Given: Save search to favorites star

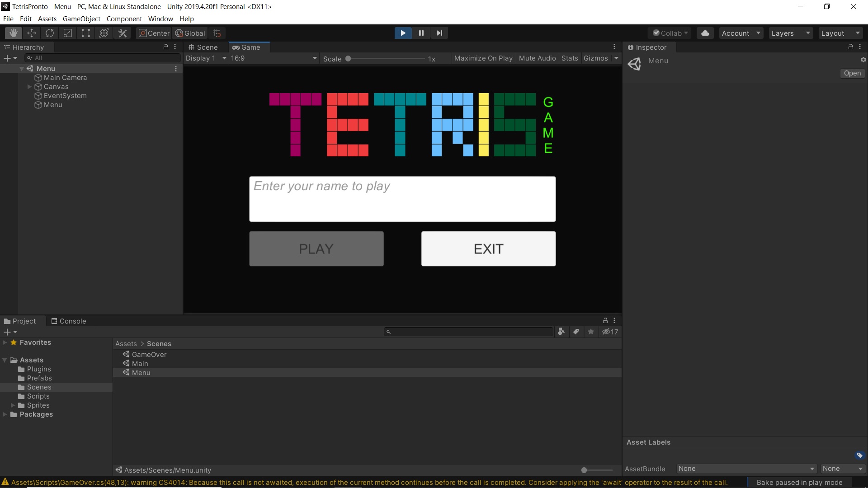Looking at the screenshot, I should (591, 332).
